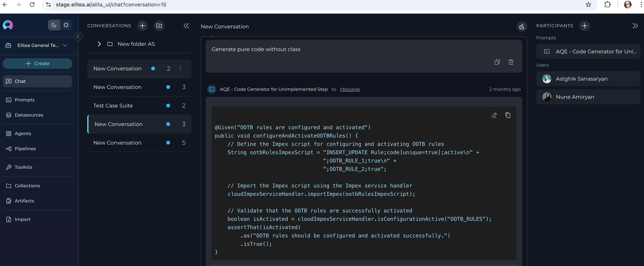Image resolution: width=644 pixels, height=266 pixels.
Task: Open site information icon in address bar
Action: [x=49, y=5]
